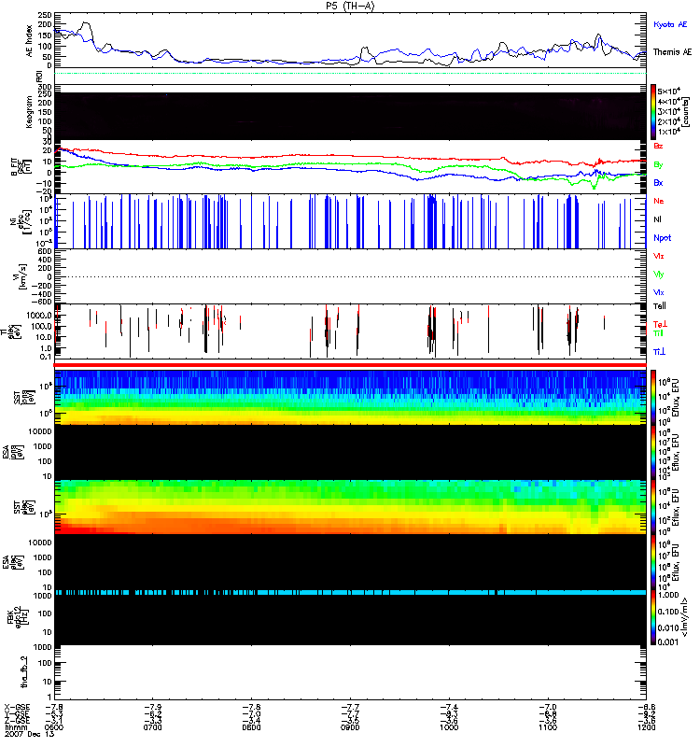The width and height of the screenshot is (700, 747).
Task: Select the blue Bx legend label
Action: point(659,183)
